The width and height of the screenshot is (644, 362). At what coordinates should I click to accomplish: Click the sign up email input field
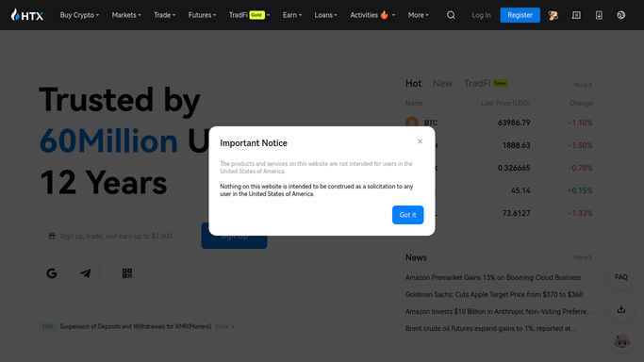pyautogui.click(x=115, y=236)
